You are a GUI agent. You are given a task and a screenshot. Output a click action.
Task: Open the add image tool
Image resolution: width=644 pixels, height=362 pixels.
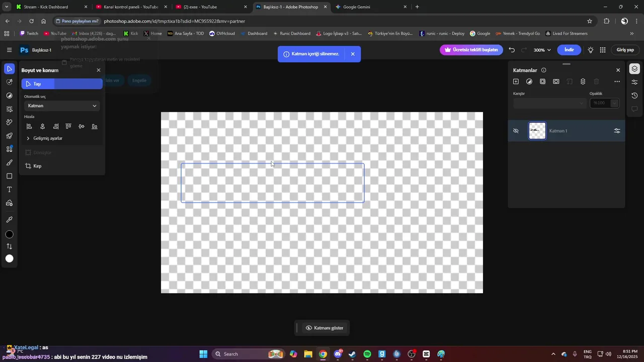9,203
